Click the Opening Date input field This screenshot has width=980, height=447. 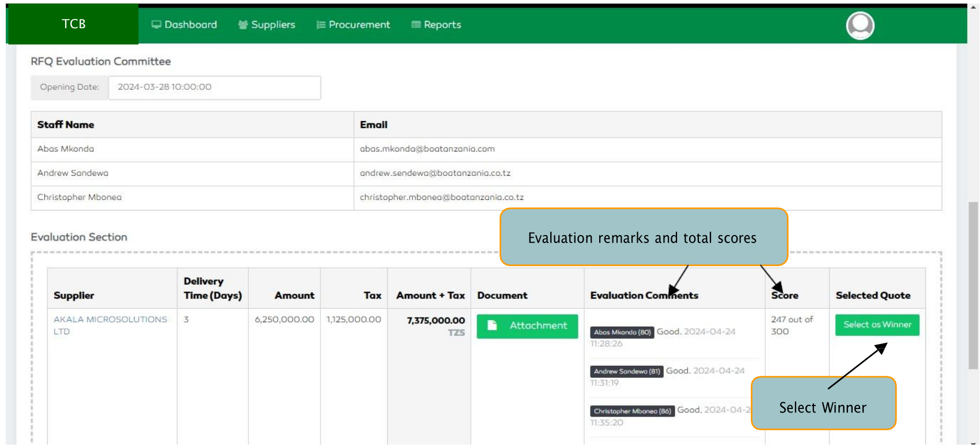214,87
